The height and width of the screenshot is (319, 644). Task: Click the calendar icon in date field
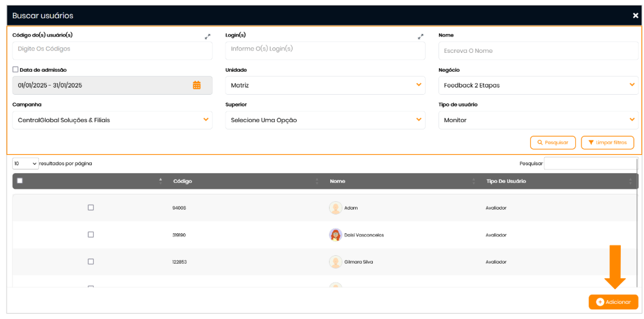[196, 85]
